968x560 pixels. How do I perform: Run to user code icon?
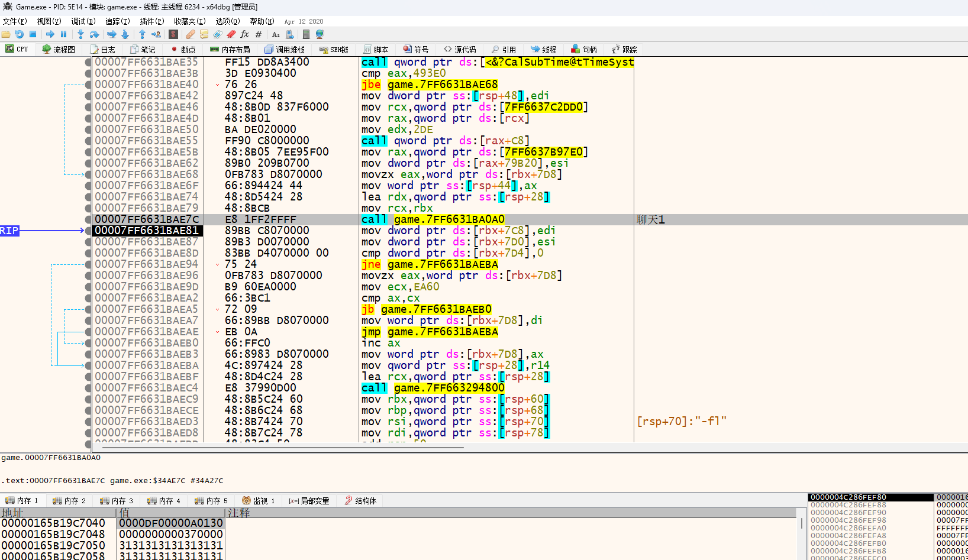[x=156, y=34]
